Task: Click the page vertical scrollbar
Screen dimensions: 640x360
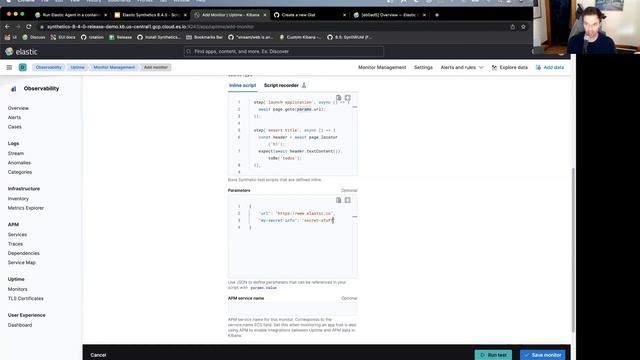Action: click(x=573, y=250)
